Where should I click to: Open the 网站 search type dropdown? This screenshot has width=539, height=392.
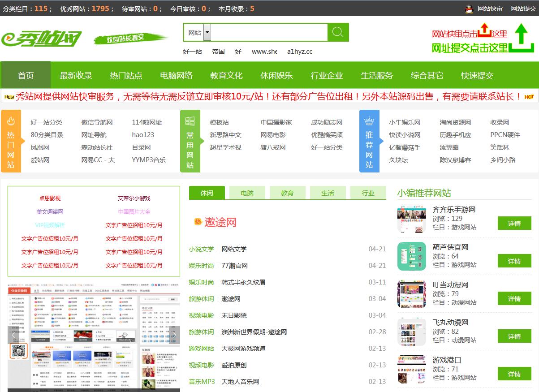(x=207, y=33)
